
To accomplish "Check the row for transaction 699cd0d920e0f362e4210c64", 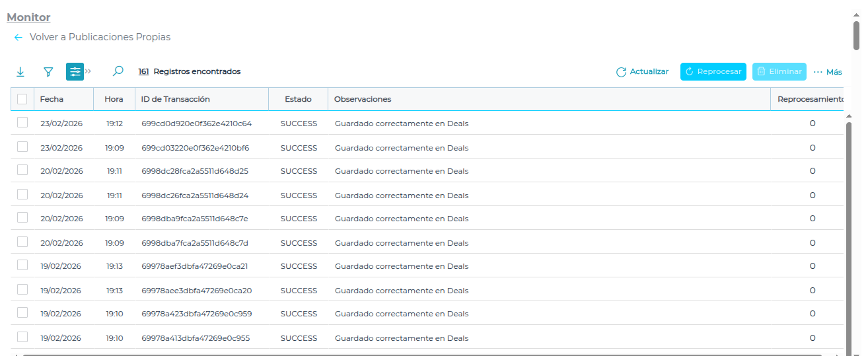I will (22, 123).
